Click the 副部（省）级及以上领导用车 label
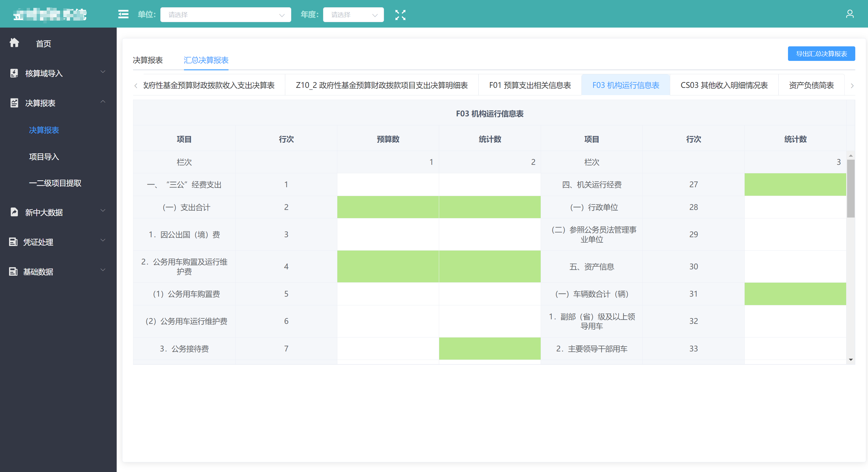The image size is (868, 472). 592,321
